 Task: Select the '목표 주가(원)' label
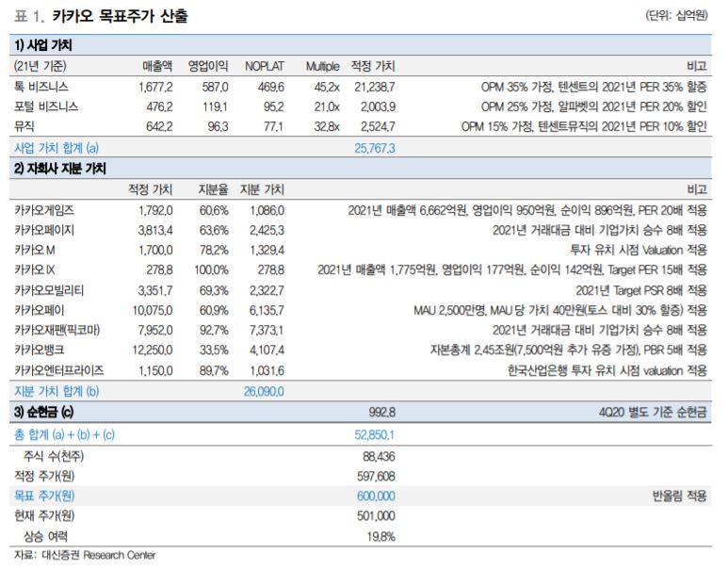click(x=44, y=497)
